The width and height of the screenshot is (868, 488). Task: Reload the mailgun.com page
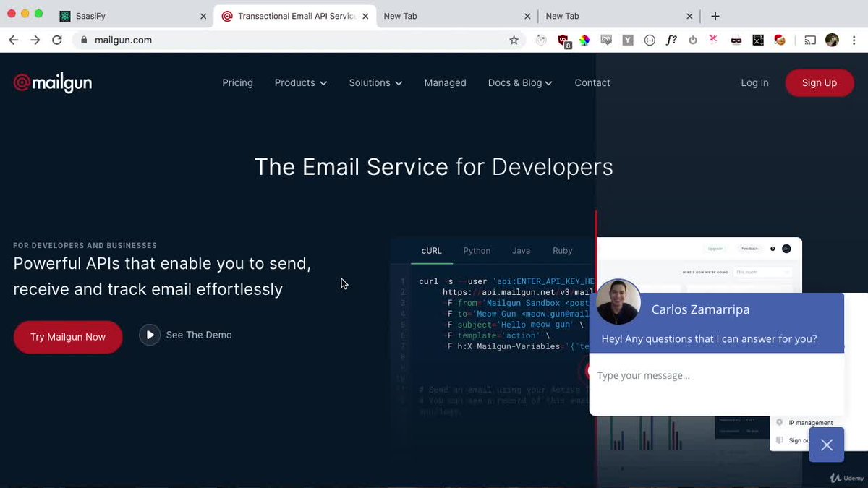tap(57, 40)
